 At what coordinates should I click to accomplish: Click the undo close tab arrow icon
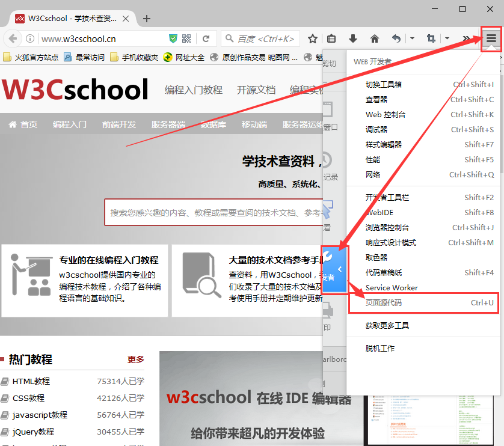coord(396,38)
